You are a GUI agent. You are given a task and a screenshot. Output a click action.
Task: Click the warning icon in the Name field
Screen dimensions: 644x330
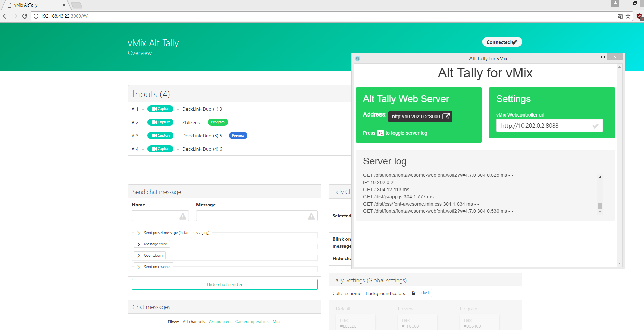coord(183,216)
